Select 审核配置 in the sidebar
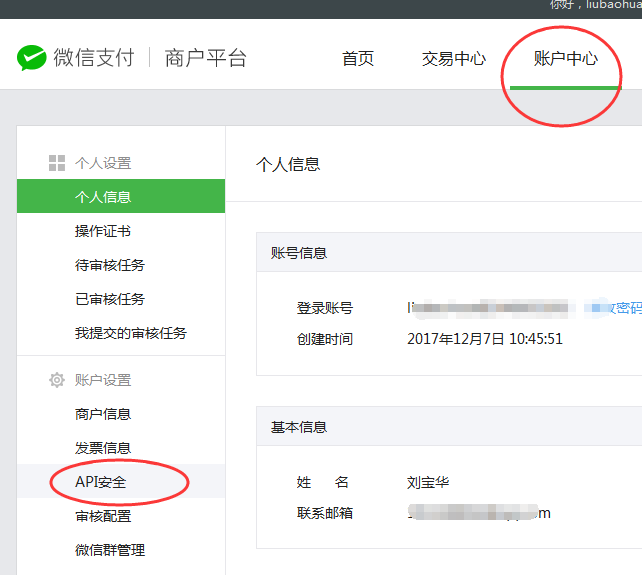This screenshot has height=575, width=642. pos(103,516)
